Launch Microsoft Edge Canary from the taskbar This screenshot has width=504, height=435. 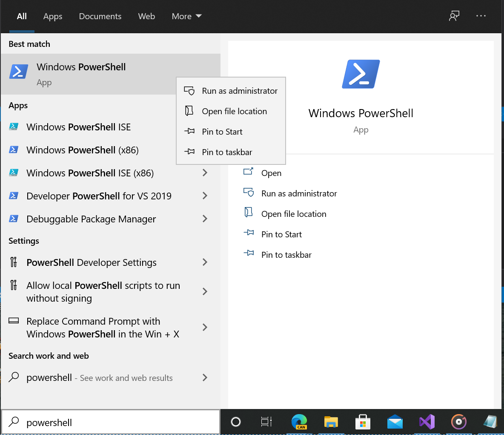tap(299, 422)
